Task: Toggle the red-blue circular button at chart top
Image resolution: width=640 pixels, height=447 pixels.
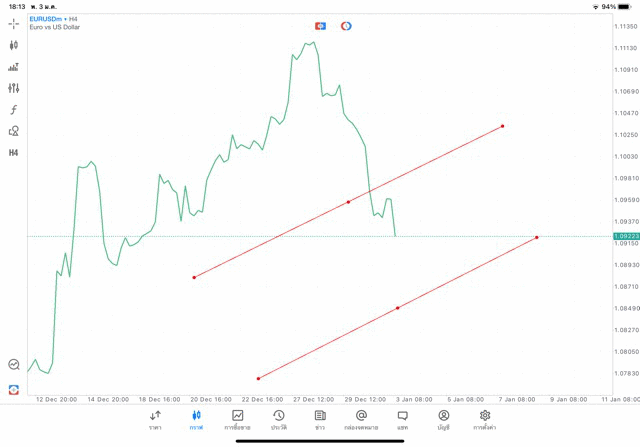Action: [346, 25]
